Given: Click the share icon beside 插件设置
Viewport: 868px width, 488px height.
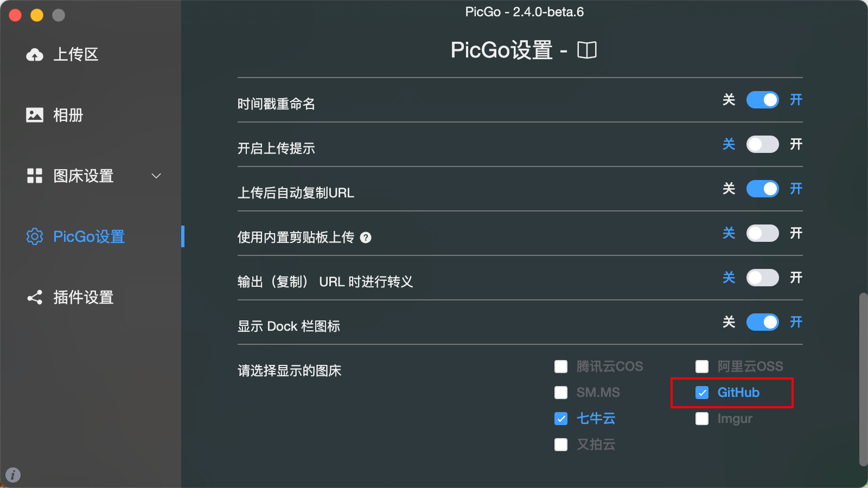Looking at the screenshot, I should click(x=35, y=297).
